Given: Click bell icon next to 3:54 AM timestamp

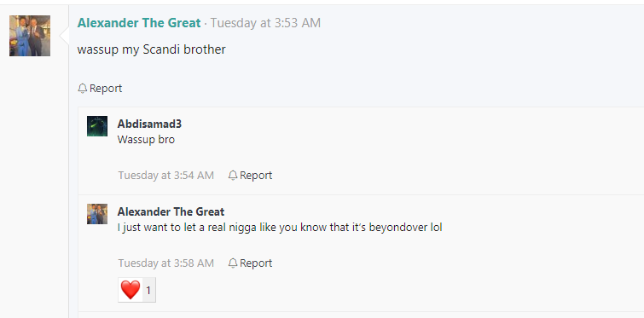Looking at the screenshot, I should pos(233,176).
